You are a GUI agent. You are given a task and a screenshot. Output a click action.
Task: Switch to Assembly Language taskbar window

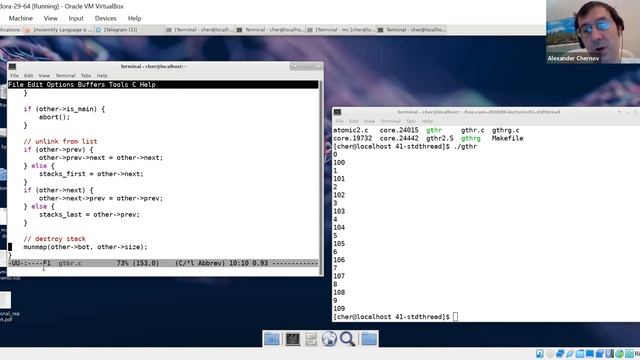(58, 30)
